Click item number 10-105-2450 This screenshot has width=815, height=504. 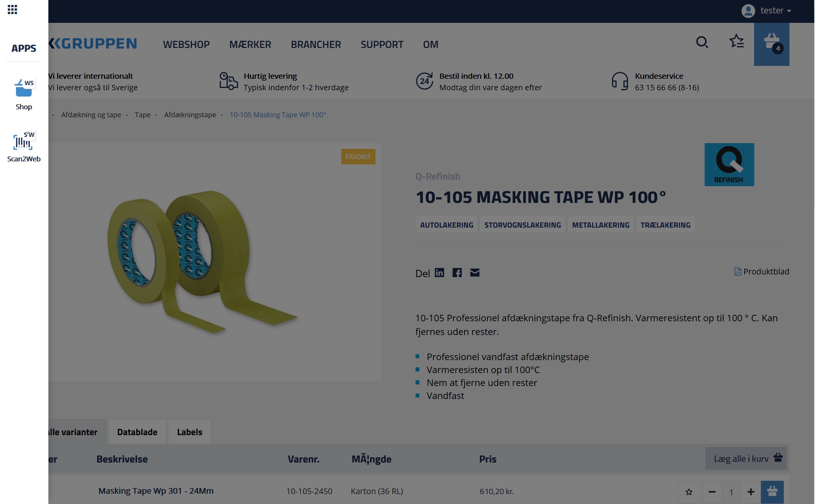(309, 491)
